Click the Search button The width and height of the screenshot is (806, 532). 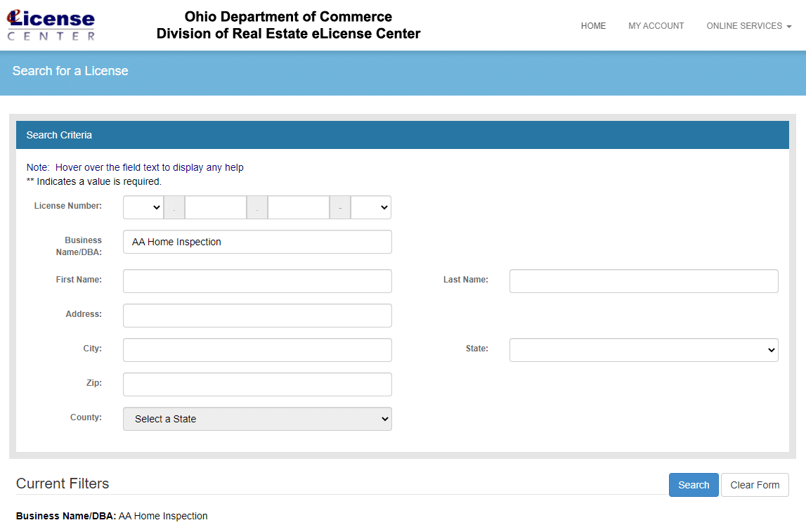(693, 484)
